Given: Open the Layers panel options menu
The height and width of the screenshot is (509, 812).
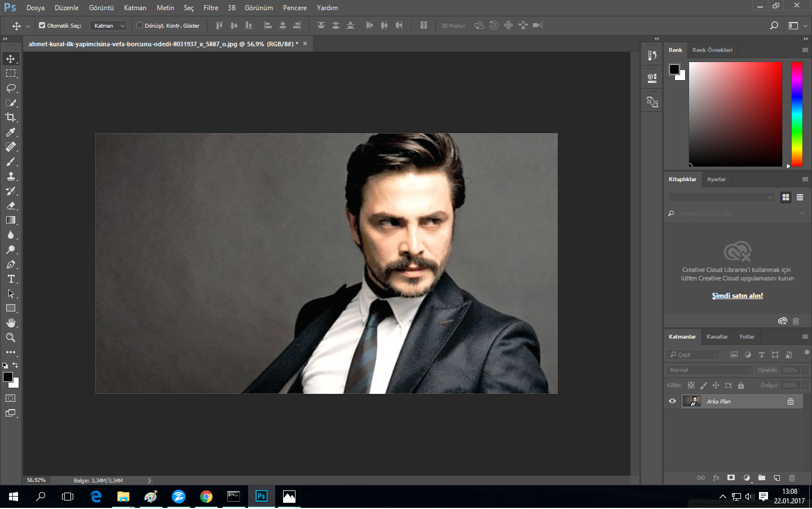Looking at the screenshot, I should tap(805, 336).
